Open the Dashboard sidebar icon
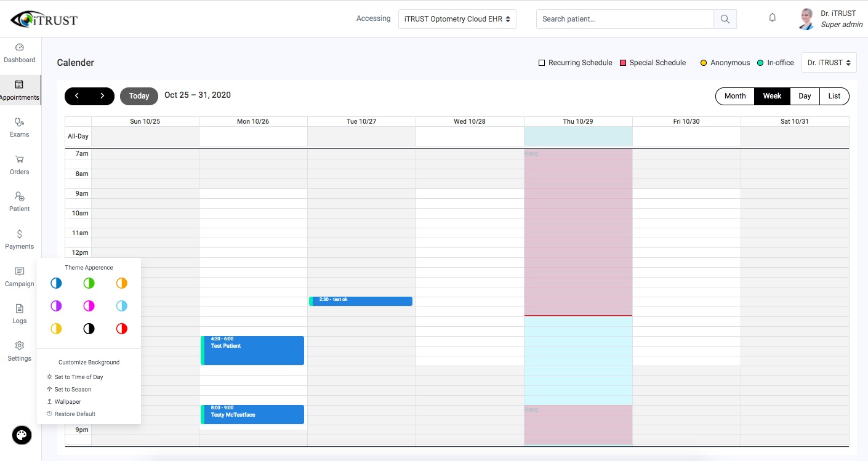 coord(20,47)
